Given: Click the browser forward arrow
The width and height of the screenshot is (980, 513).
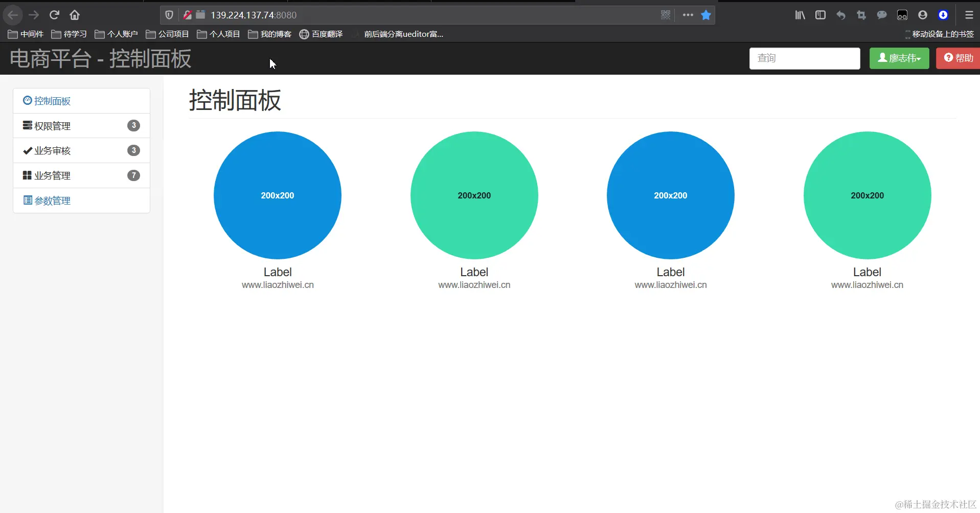Looking at the screenshot, I should tap(34, 15).
